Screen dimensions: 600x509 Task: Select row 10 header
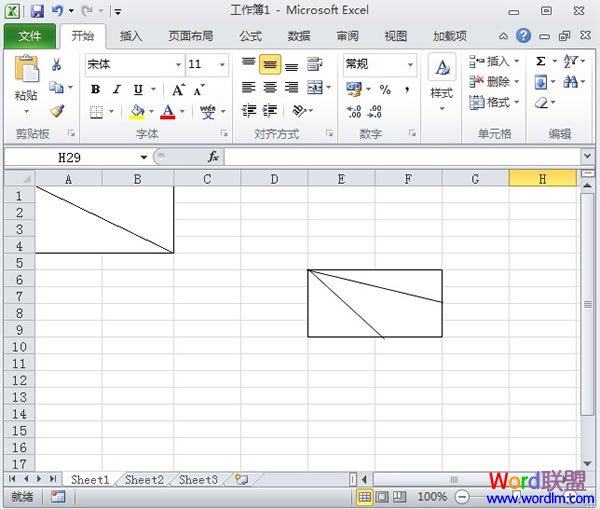click(19, 347)
